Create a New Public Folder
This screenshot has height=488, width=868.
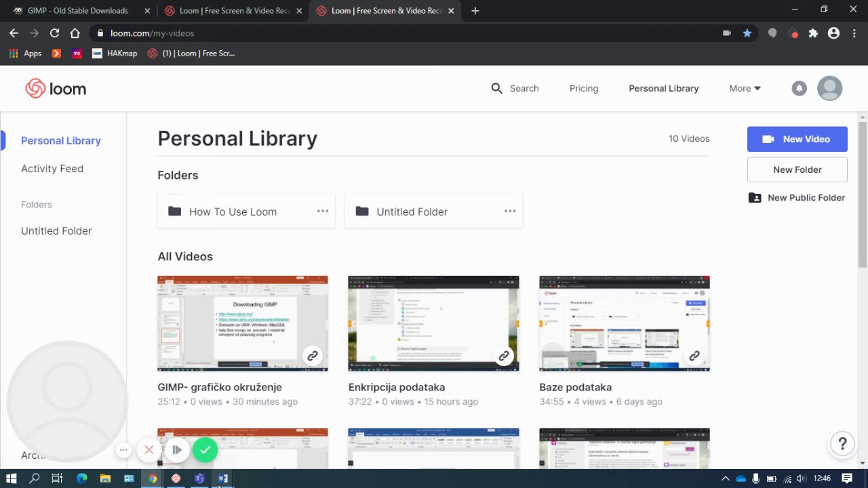point(797,198)
